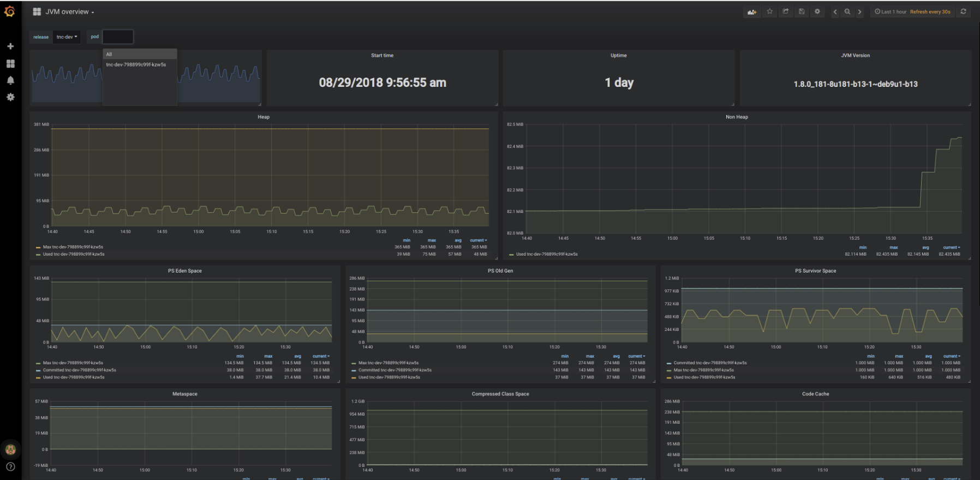Viewport: 980px width, 480px height.
Task: Click the refresh icon at top right
Action: click(x=963, y=11)
